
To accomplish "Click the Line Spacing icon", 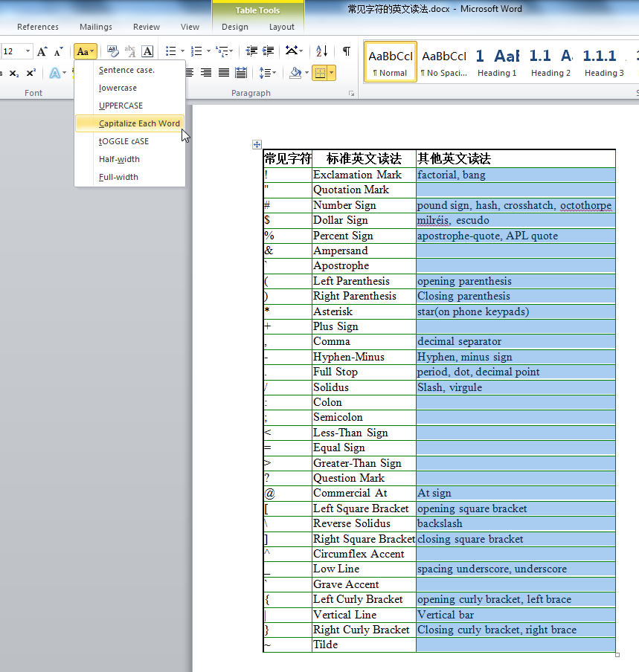I will click(265, 73).
